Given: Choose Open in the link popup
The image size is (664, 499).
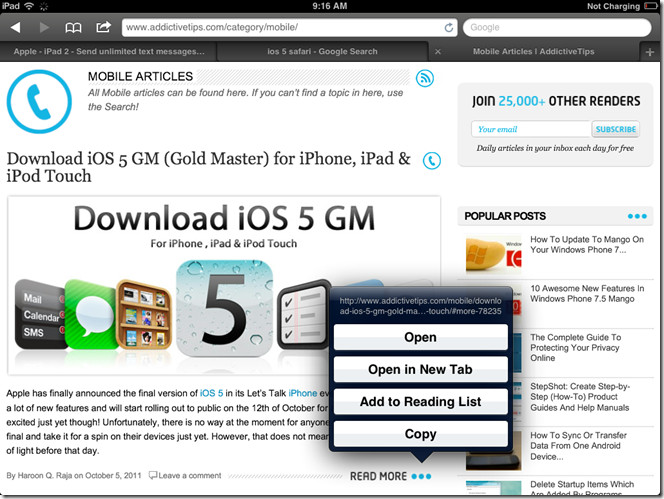Looking at the screenshot, I should pos(421,337).
